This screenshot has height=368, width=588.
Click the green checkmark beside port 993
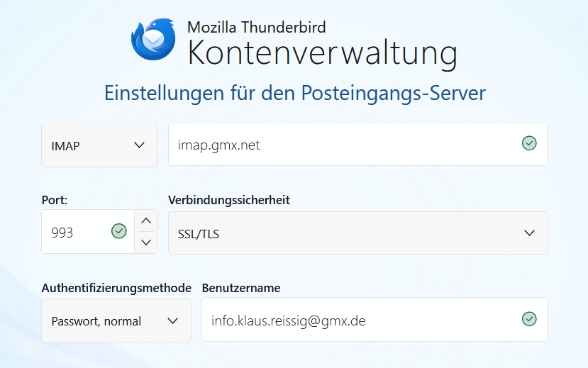(x=118, y=231)
